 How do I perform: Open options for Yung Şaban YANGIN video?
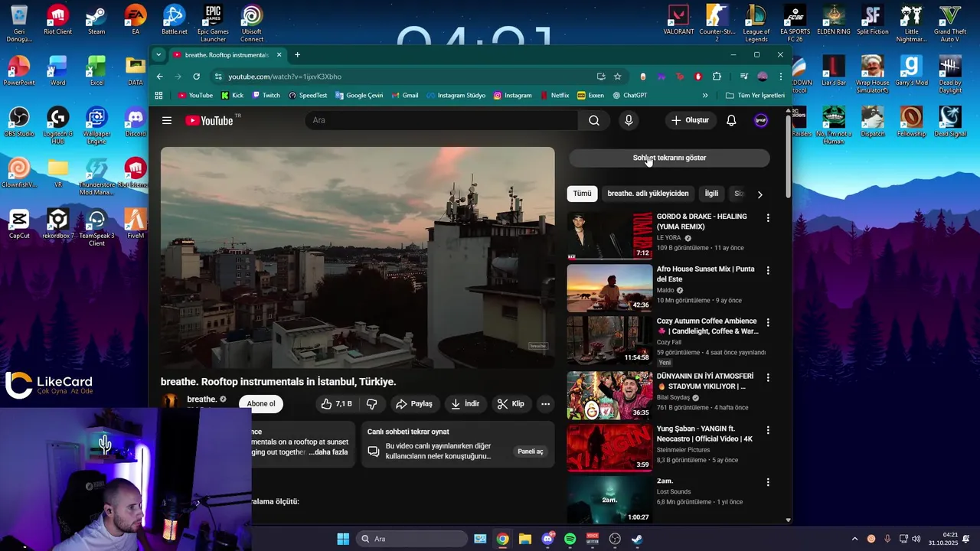768,430
